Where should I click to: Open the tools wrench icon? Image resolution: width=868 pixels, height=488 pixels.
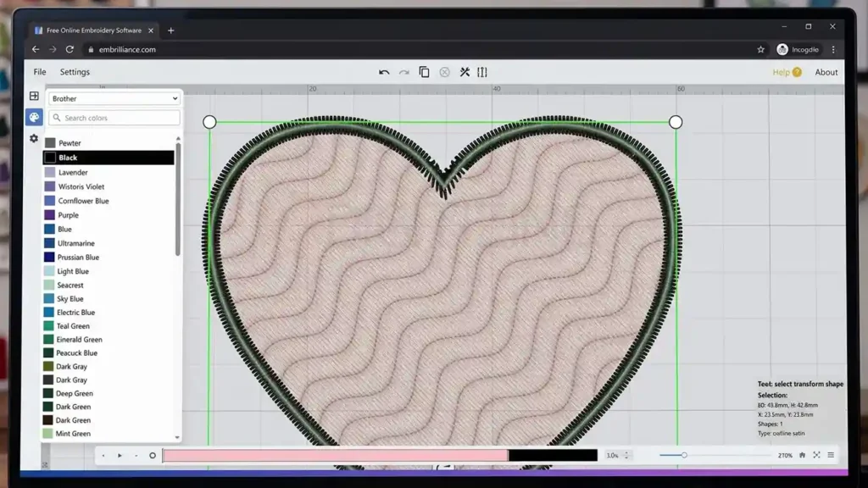point(465,72)
